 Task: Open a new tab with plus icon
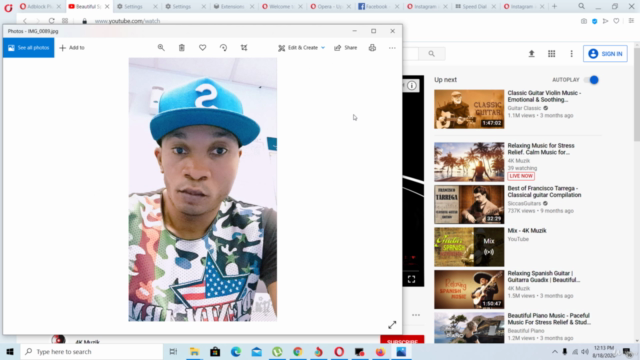(x=554, y=6)
